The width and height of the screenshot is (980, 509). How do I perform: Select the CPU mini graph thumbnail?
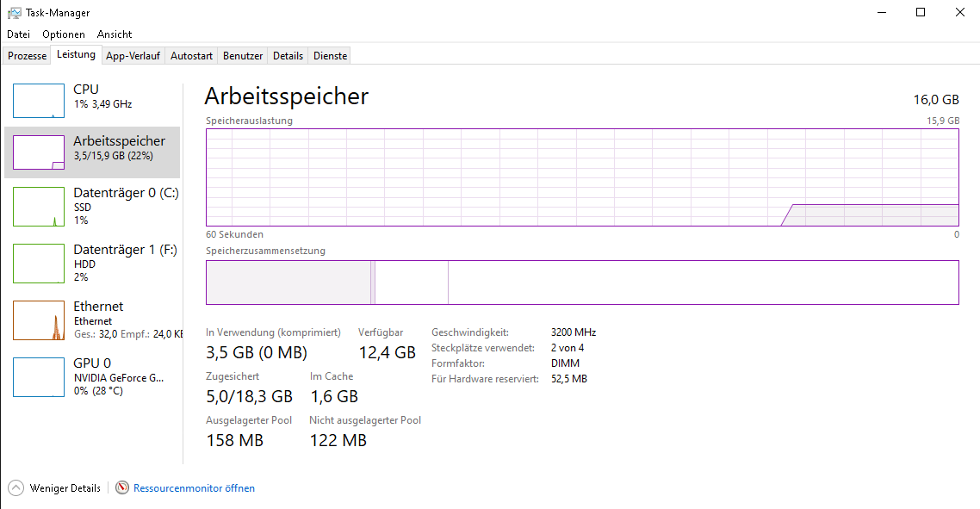[39, 101]
